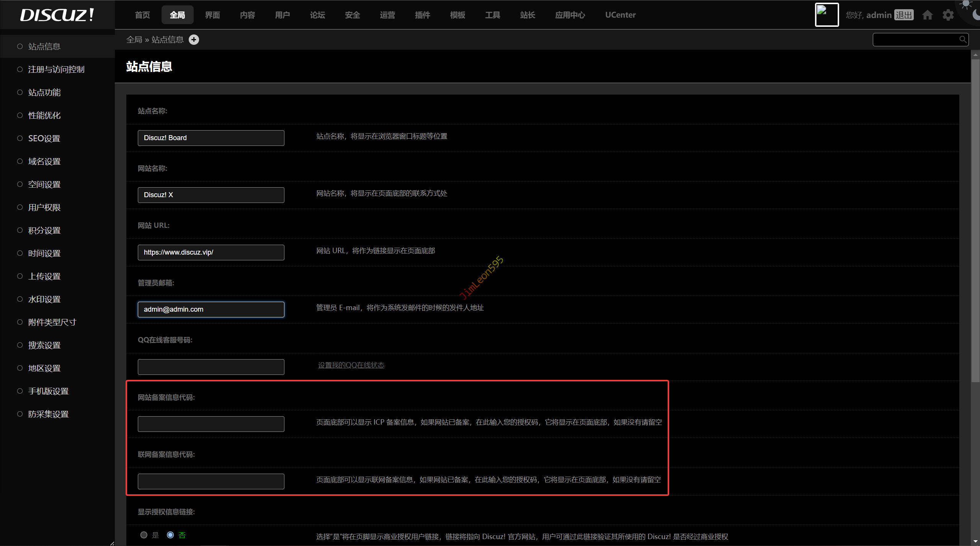Open the 界面 top menu

pyautogui.click(x=212, y=15)
